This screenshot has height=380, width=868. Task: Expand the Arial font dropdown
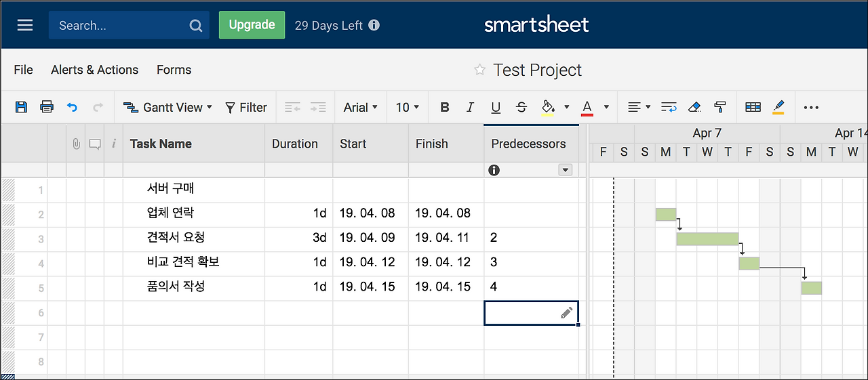(x=359, y=107)
